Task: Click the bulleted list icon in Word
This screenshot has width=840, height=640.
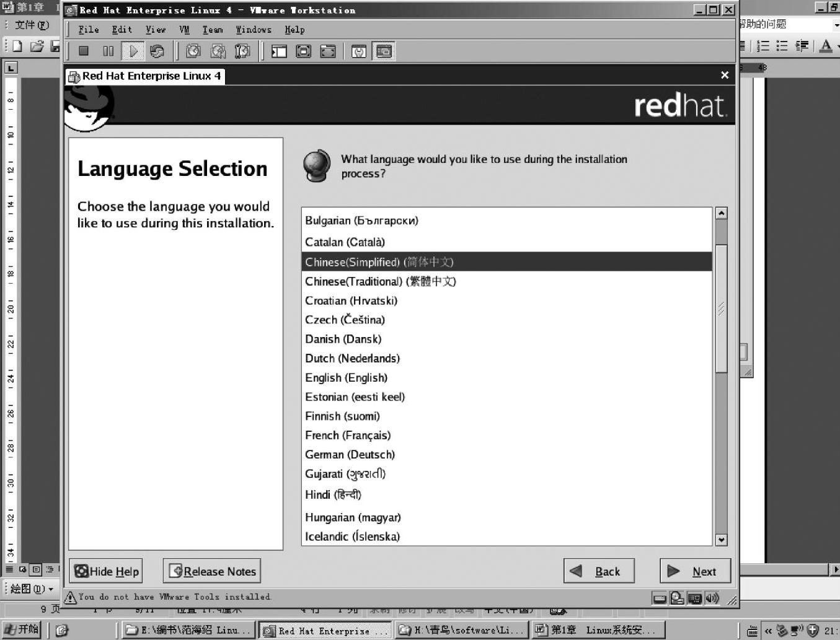Action: click(782, 46)
